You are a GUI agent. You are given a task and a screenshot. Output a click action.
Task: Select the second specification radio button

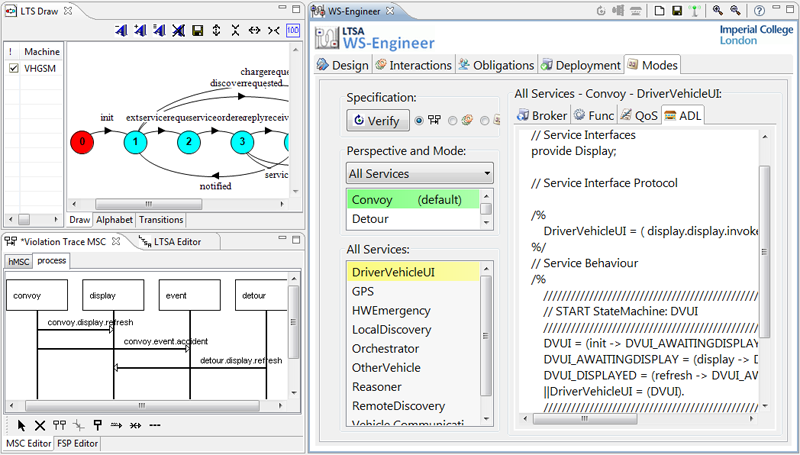tap(453, 121)
